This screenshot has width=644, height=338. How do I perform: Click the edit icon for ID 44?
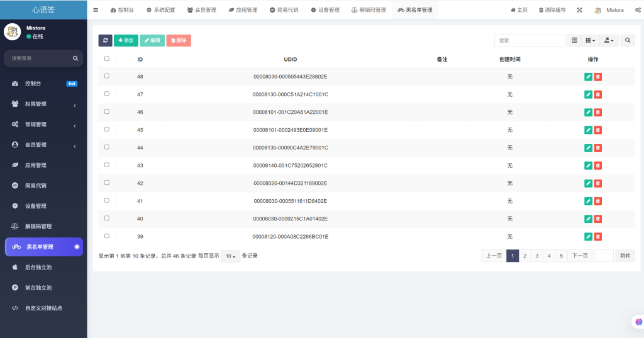pos(588,148)
